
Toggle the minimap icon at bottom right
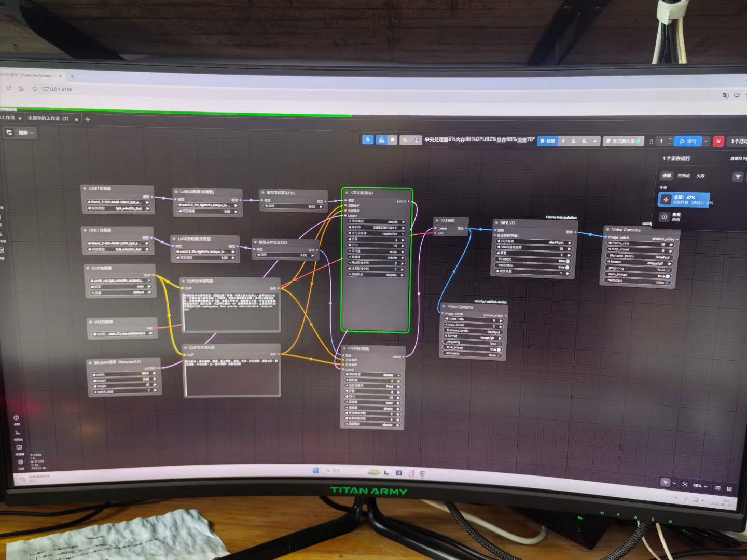pos(718,487)
